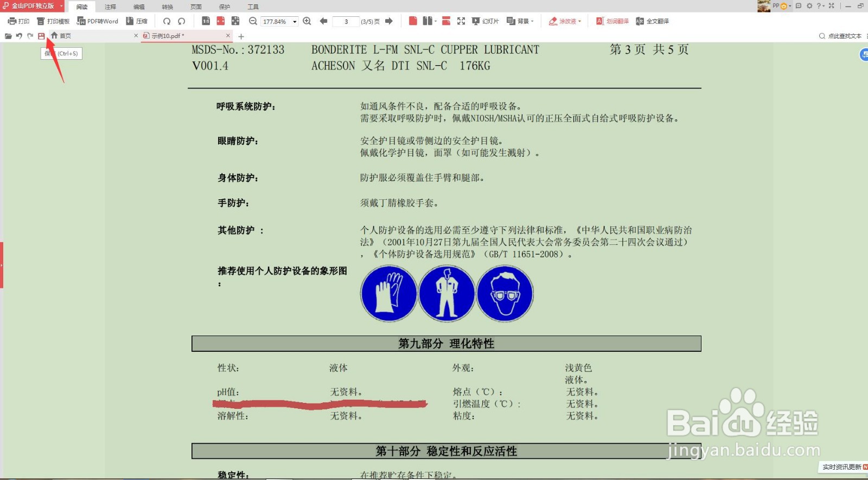
Task: Close the 首页 tab
Action: 136,36
